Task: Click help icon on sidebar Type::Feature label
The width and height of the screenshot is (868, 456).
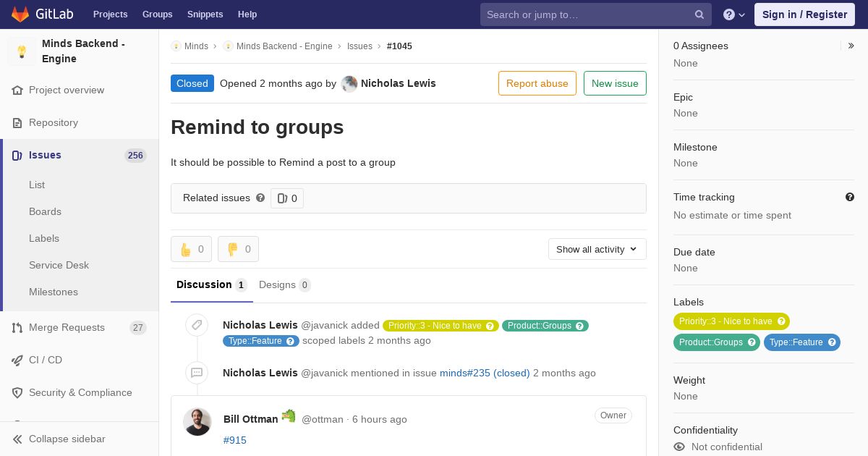Action: tap(832, 342)
